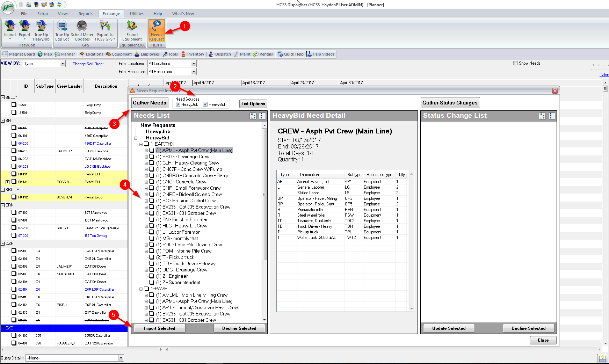Screen dimensions: 609x364
Task: Enable the Show Needs checkbox
Action: coord(515,63)
